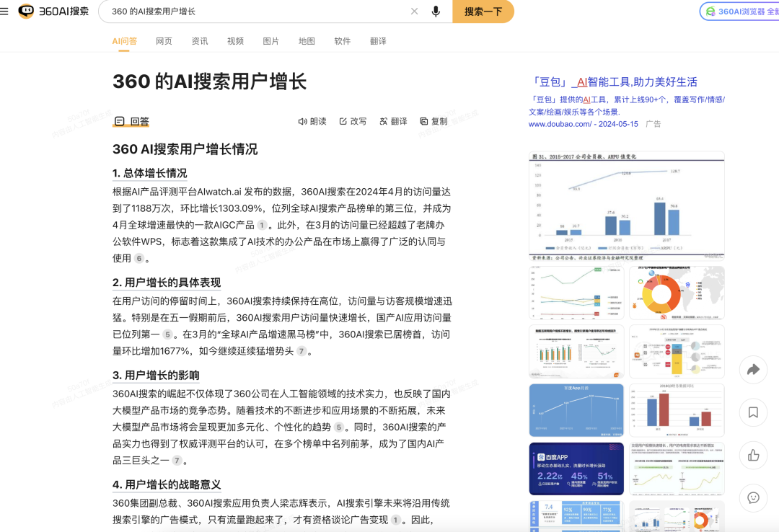Open the 2015-2017 会员数 ARPU chart image
Viewport: 779px width, 532px height.
tap(627, 206)
